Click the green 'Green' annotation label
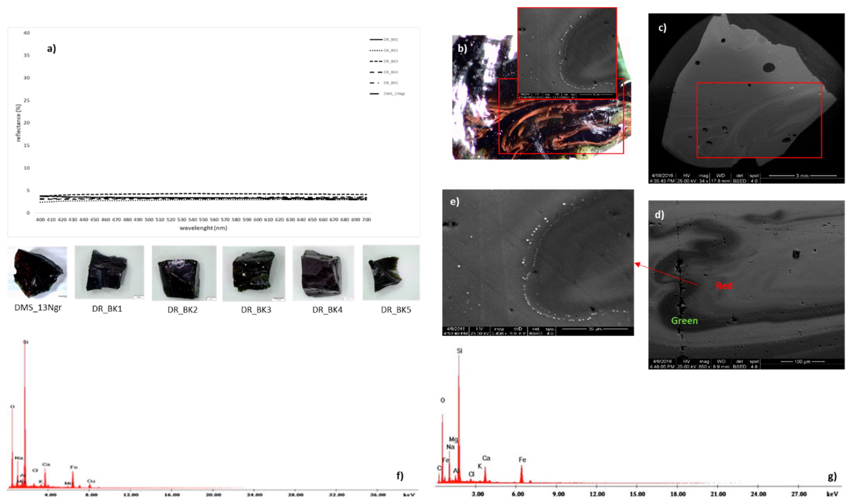This screenshot has height=504, width=853. click(x=684, y=321)
